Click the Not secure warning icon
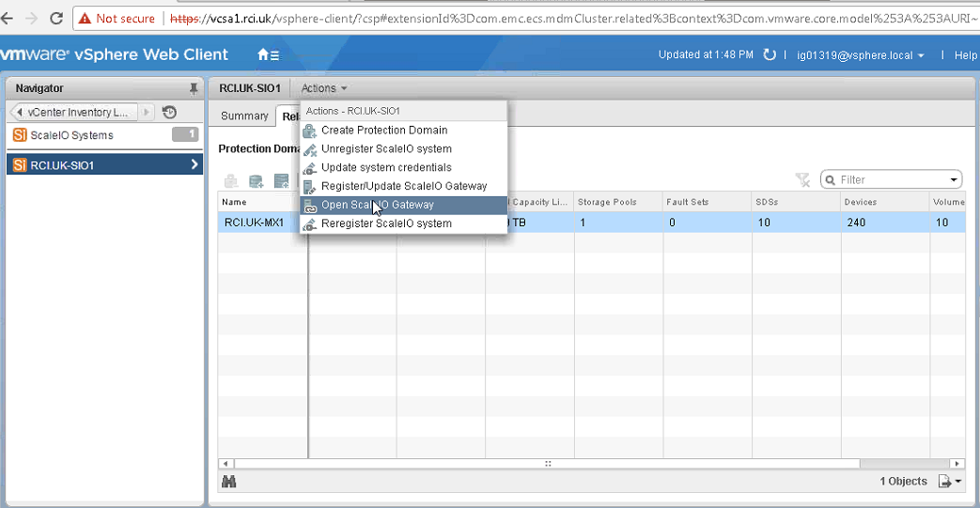The image size is (980, 508). click(x=85, y=18)
